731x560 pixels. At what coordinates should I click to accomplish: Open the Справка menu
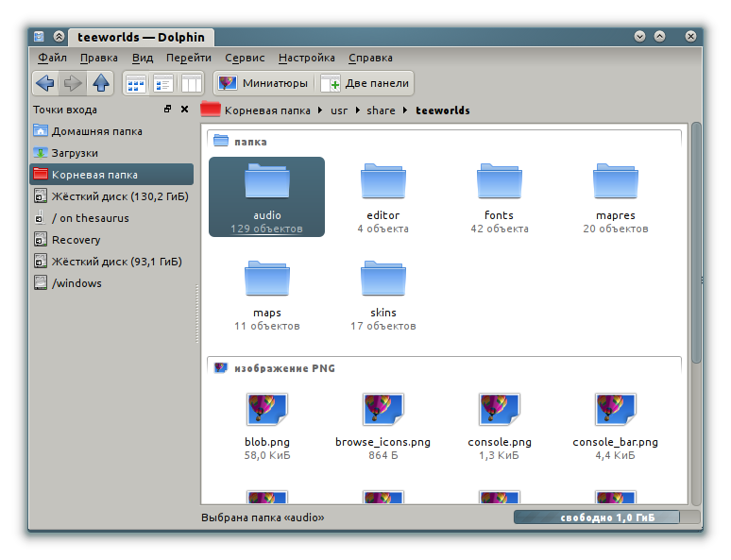click(370, 58)
